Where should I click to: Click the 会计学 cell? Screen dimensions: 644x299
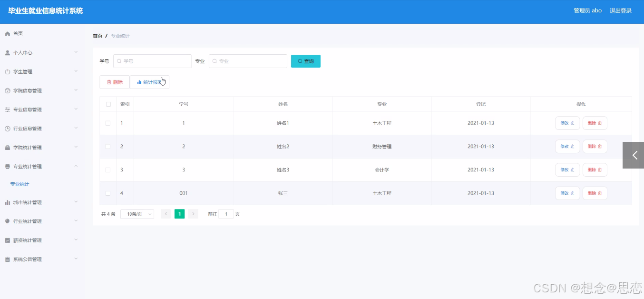(382, 170)
